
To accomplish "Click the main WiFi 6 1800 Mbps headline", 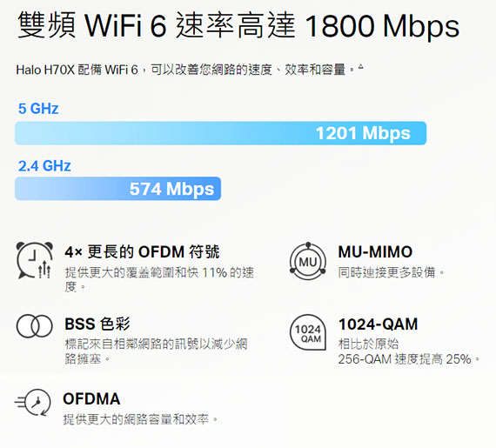I will (x=238, y=25).
